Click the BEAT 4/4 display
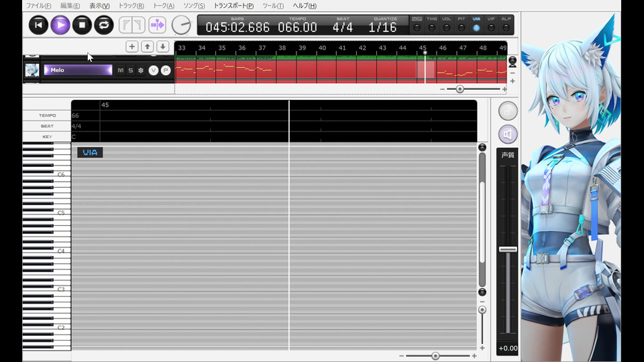 coord(343,27)
